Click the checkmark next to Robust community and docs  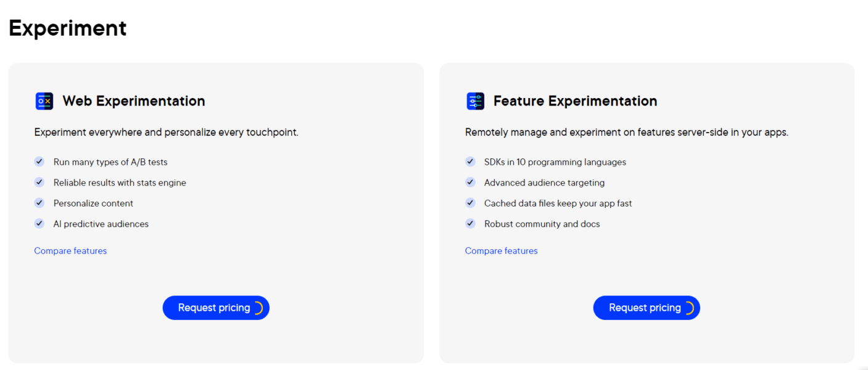click(x=470, y=223)
